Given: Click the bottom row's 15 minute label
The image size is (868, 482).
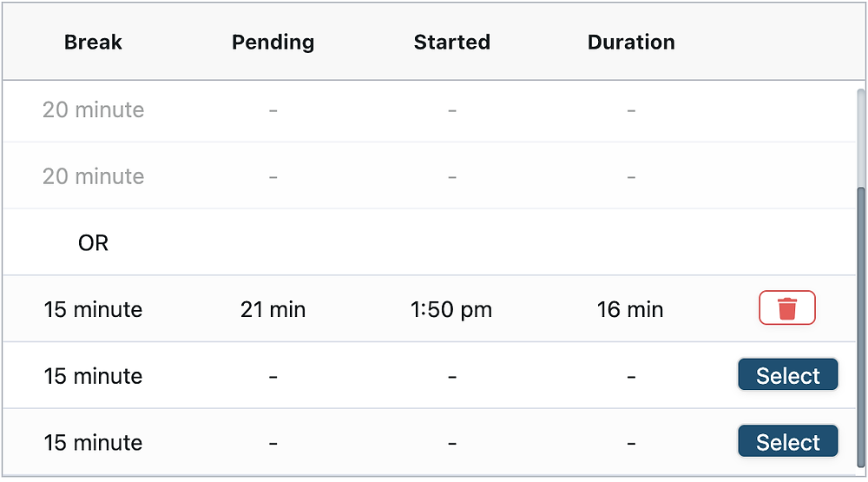Looking at the screenshot, I should pos(93,442).
